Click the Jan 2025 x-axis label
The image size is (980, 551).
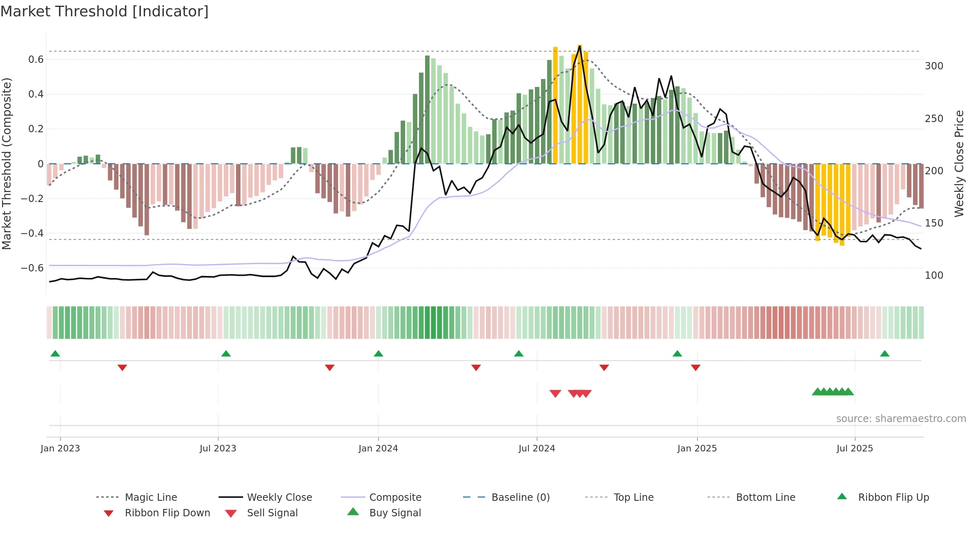(x=697, y=448)
